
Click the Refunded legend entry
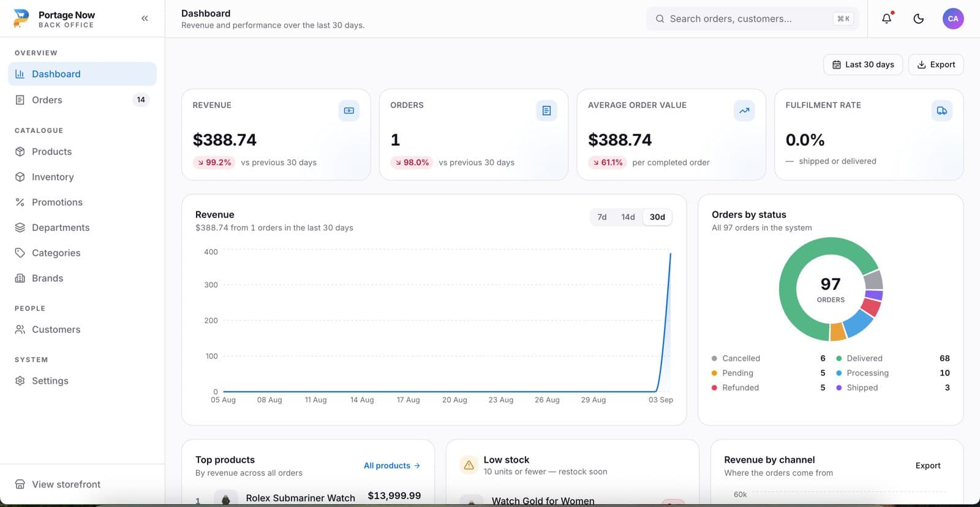tap(769, 388)
